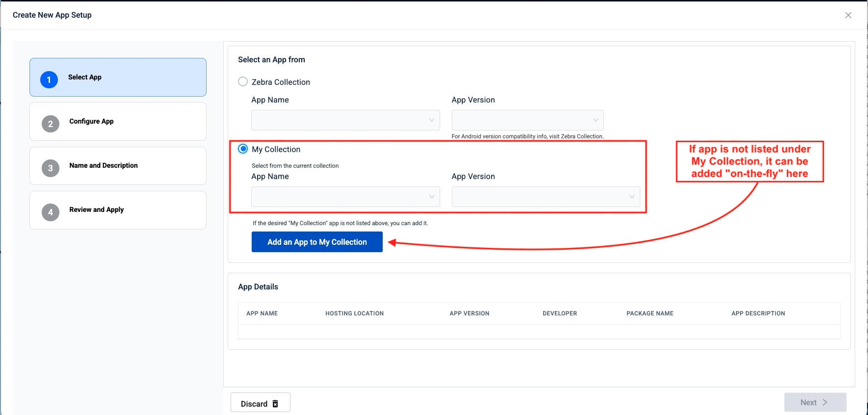Go to the Configure App step
Image resolution: width=868 pixels, height=415 pixels.
[x=91, y=121]
